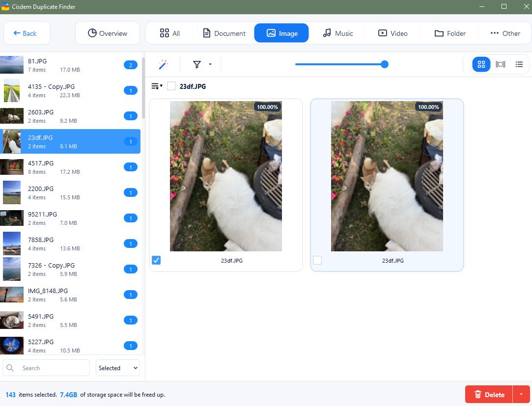Image resolution: width=532 pixels, height=406 pixels.
Task: Select the 95211.JPG group
Action: tap(70, 218)
